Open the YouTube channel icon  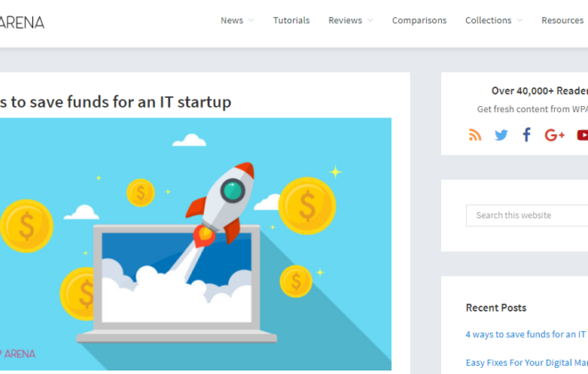coord(583,135)
